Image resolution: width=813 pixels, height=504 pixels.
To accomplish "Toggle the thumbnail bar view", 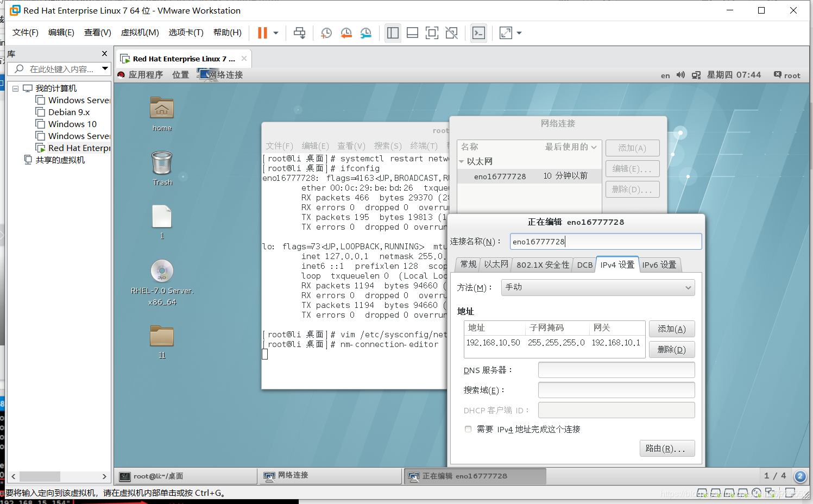I will tap(412, 33).
